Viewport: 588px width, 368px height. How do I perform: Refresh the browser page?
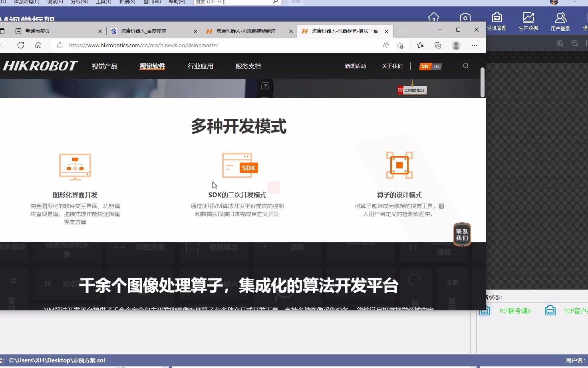(x=21, y=45)
